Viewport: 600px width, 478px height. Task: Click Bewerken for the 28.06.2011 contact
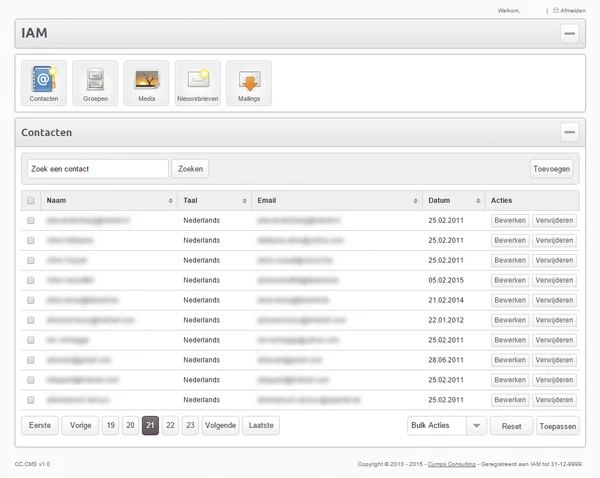point(510,360)
